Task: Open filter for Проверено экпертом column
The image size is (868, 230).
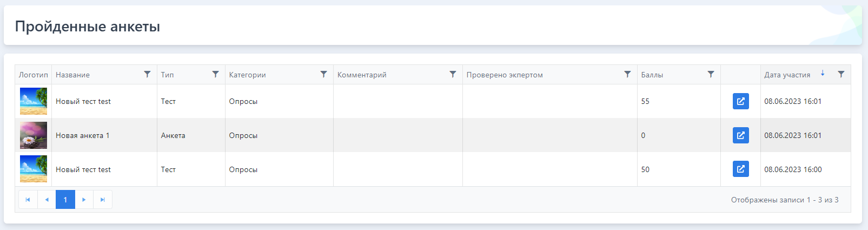Action: 627,74
